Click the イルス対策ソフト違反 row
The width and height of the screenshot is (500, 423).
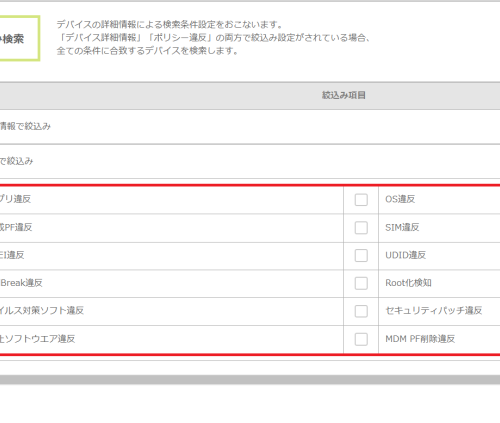172,311
